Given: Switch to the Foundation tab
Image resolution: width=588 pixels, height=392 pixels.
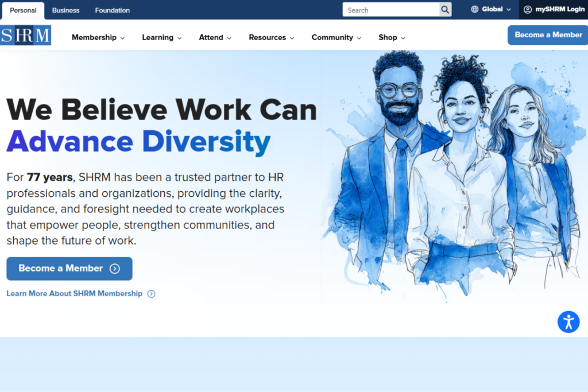Looking at the screenshot, I should point(112,10).
